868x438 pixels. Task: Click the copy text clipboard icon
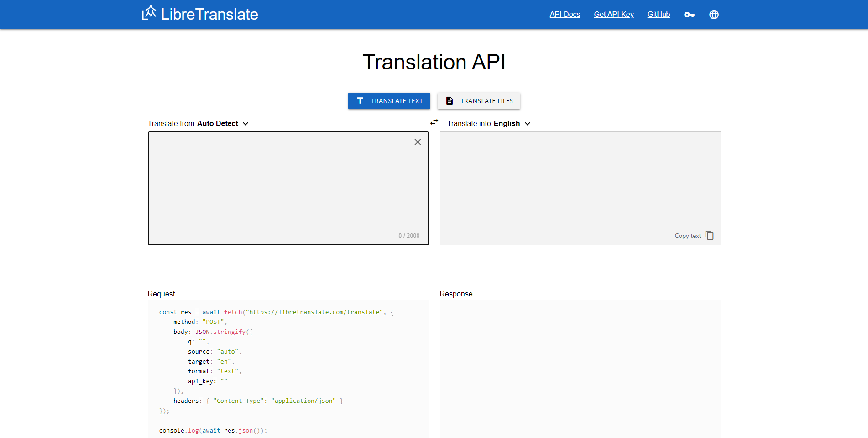[709, 235]
